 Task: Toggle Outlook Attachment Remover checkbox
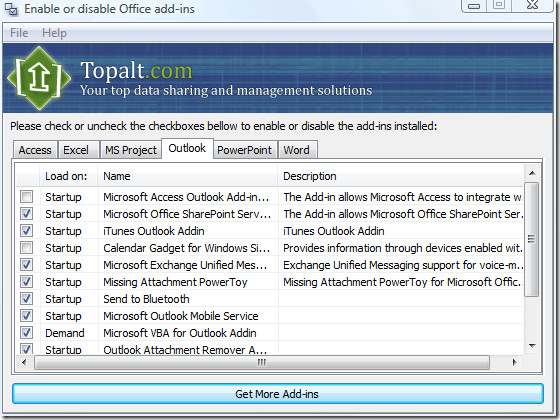point(26,349)
